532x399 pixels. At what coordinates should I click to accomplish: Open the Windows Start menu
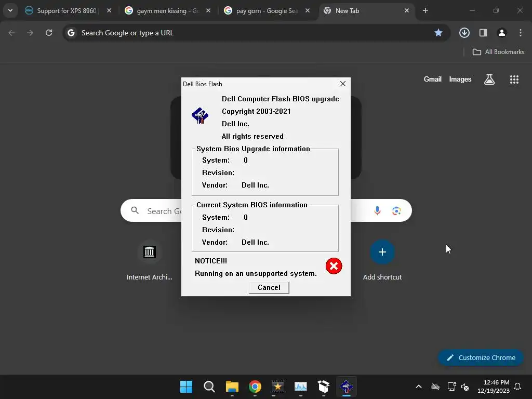[x=186, y=387]
